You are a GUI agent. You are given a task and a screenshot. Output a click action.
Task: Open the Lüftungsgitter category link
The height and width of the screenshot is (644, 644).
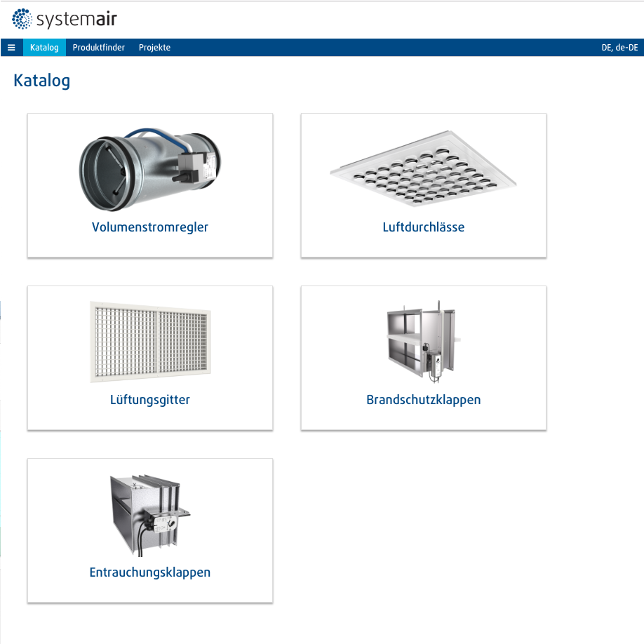click(x=150, y=400)
